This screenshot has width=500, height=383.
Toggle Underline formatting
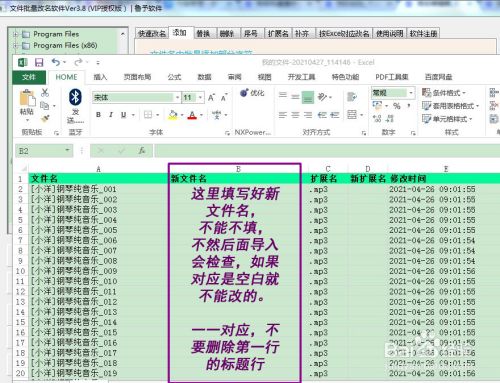[x=124, y=115]
